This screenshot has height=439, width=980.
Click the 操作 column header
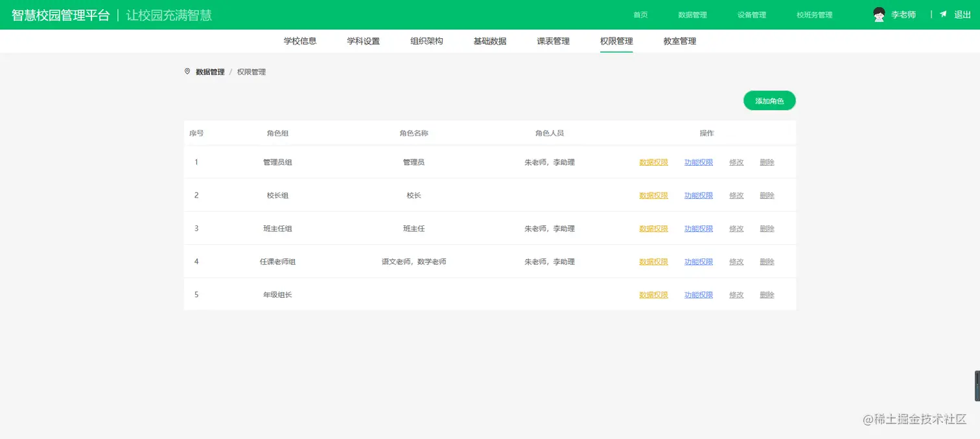[x=706, y=133]
